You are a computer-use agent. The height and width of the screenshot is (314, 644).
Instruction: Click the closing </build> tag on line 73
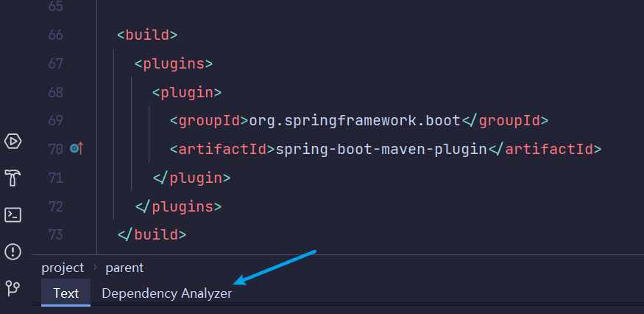click(x=152, y=234)
